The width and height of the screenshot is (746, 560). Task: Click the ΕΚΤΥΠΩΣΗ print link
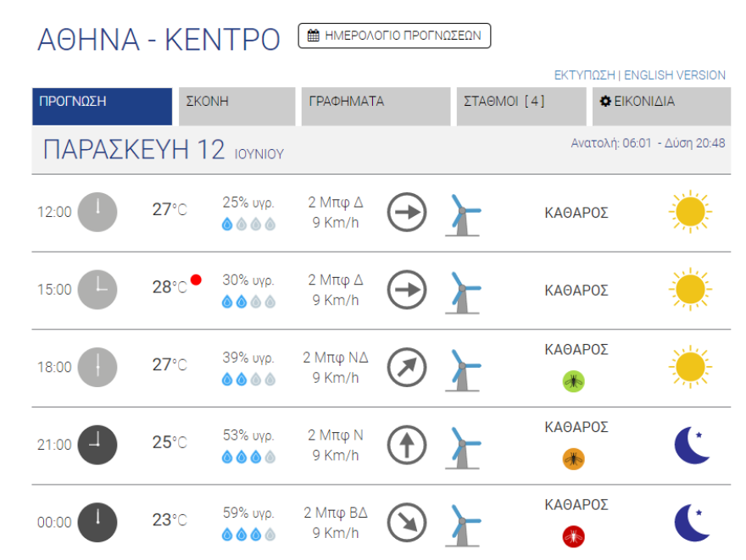click(x=584, y=75)
